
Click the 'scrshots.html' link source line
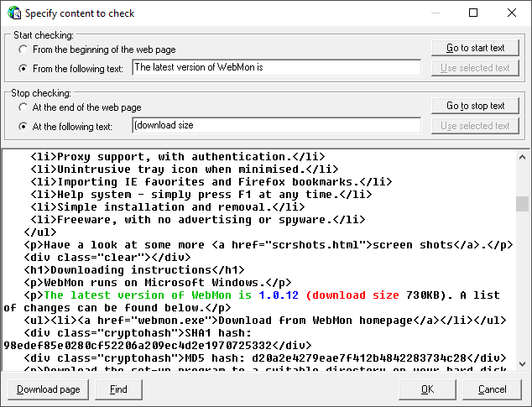click(269, 245)
